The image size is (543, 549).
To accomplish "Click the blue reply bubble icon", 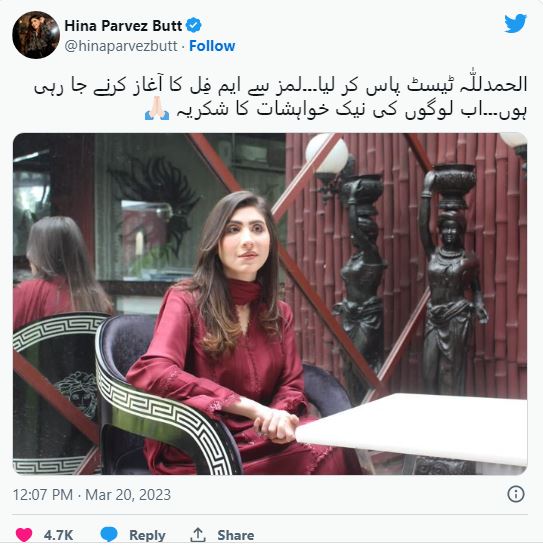I will click(109, 534).
